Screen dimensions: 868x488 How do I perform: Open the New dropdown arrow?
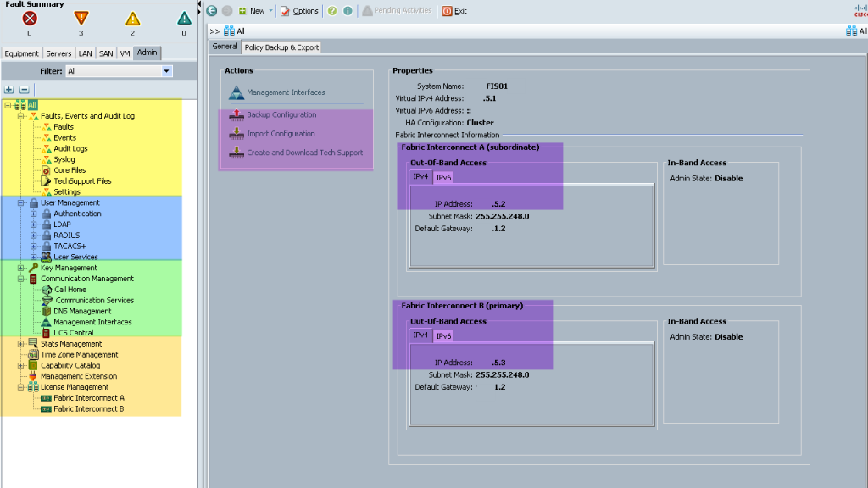270,10
